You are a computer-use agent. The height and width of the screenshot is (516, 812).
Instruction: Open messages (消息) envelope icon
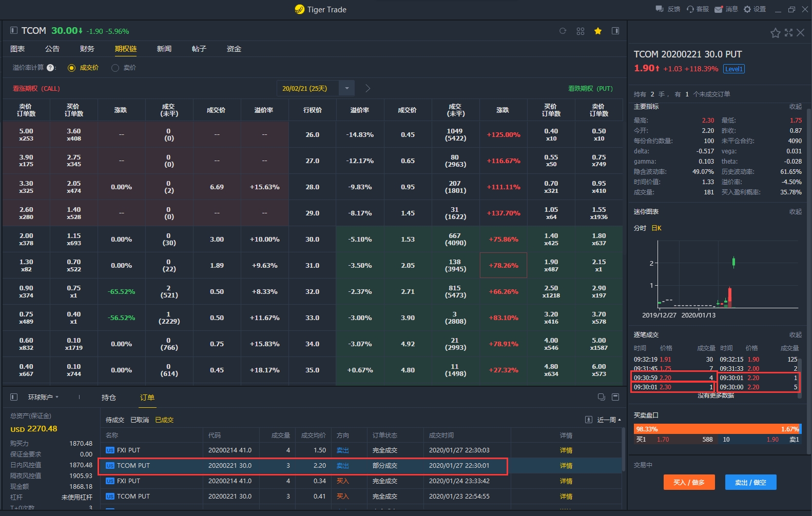tap(719, 9)
